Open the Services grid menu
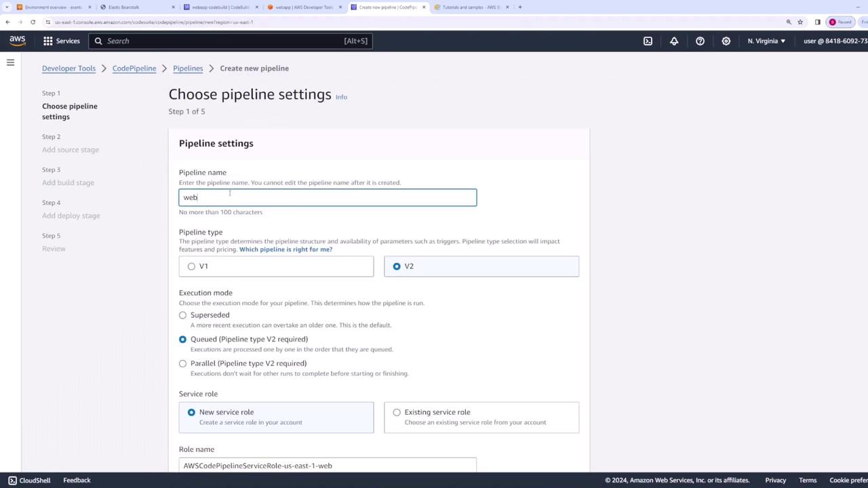Viewport: 868px width, 488px height. tap(47, 41)
